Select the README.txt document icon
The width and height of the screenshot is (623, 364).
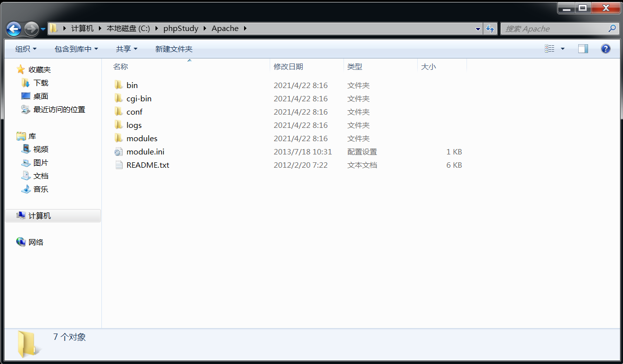coord(119,165)
